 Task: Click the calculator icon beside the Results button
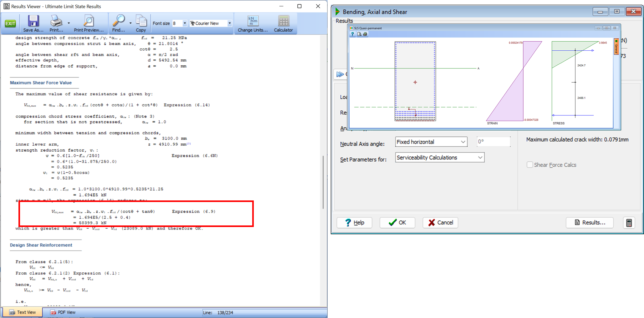click(x=629, y=222)
